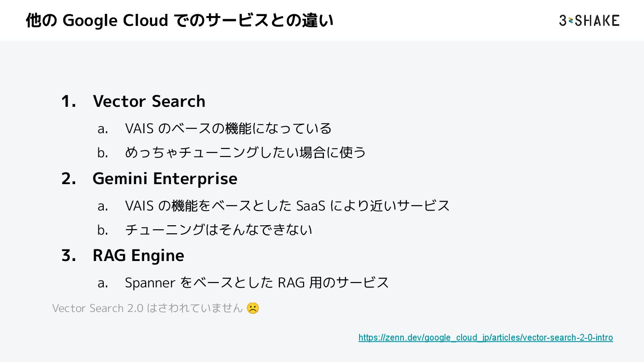Select the "Gemini Enterprise" heading
644x362 pixels.
[165, 179]
